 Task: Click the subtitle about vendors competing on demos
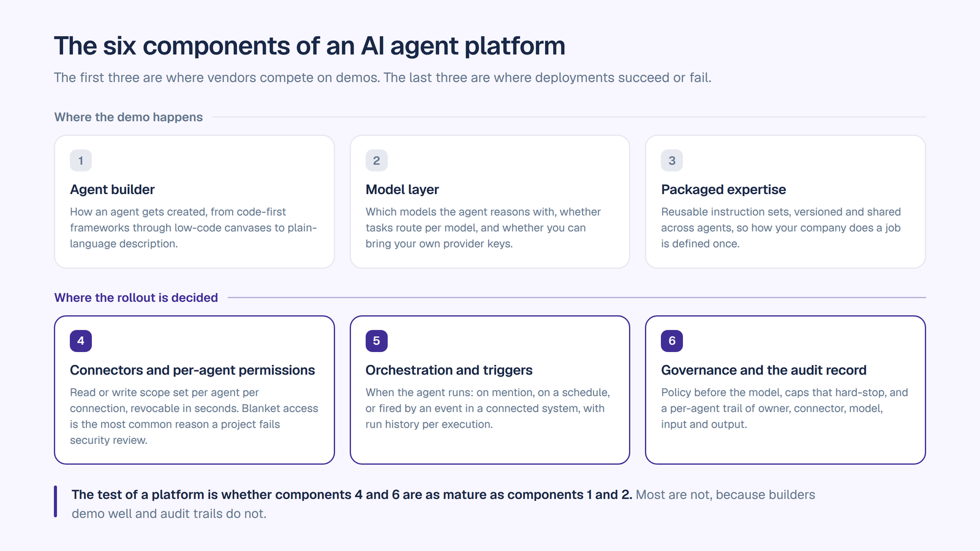click(x=383, y=78)
